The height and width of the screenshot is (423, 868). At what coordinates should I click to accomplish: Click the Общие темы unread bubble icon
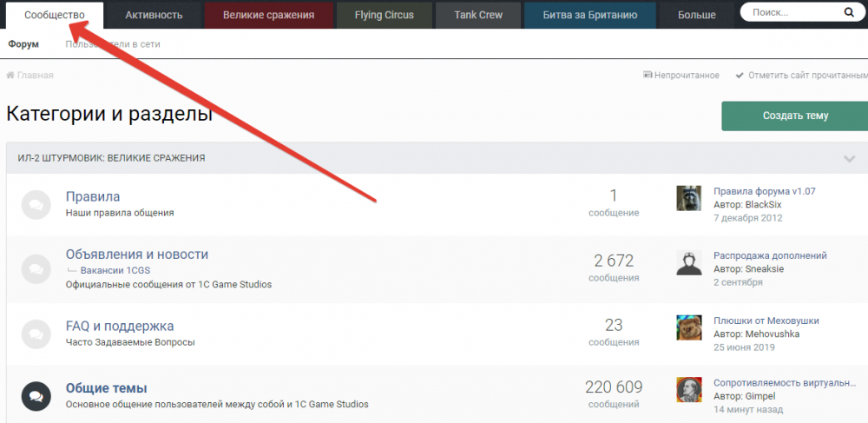(x=36, y=396)
